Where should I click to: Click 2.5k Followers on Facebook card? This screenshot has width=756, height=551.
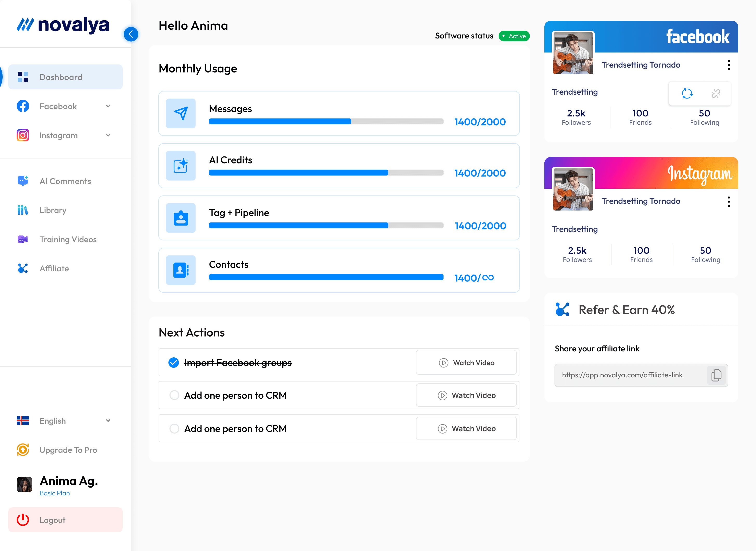[x=576, y=117]
